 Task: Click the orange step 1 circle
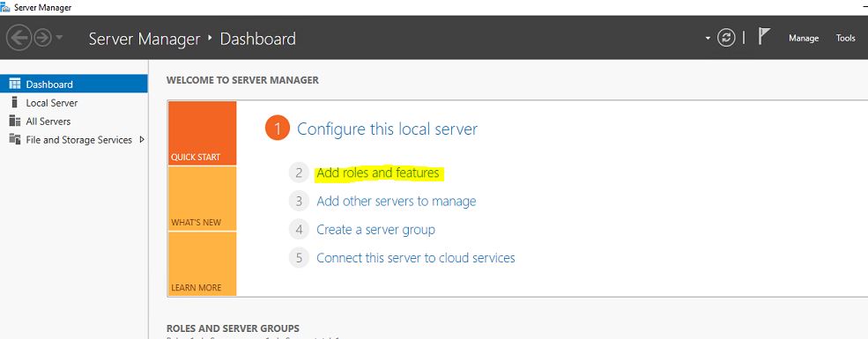[278, 129]
